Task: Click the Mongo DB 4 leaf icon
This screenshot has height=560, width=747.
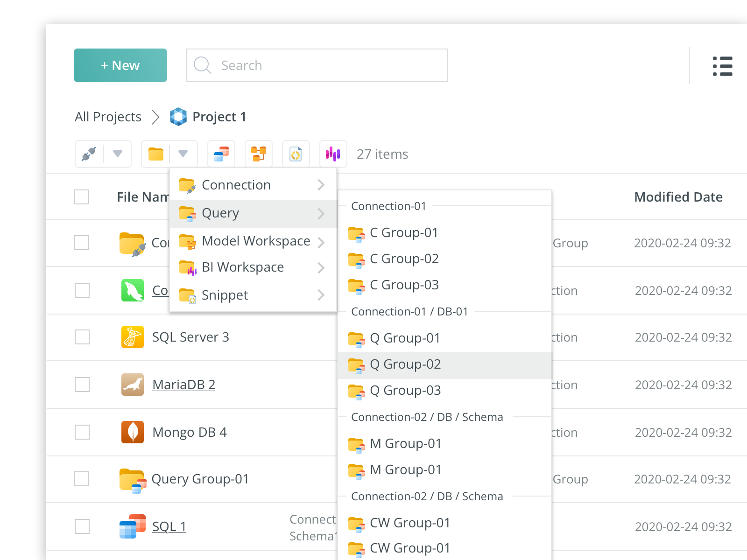Action: pyautogui.click(x=133, y=432)
